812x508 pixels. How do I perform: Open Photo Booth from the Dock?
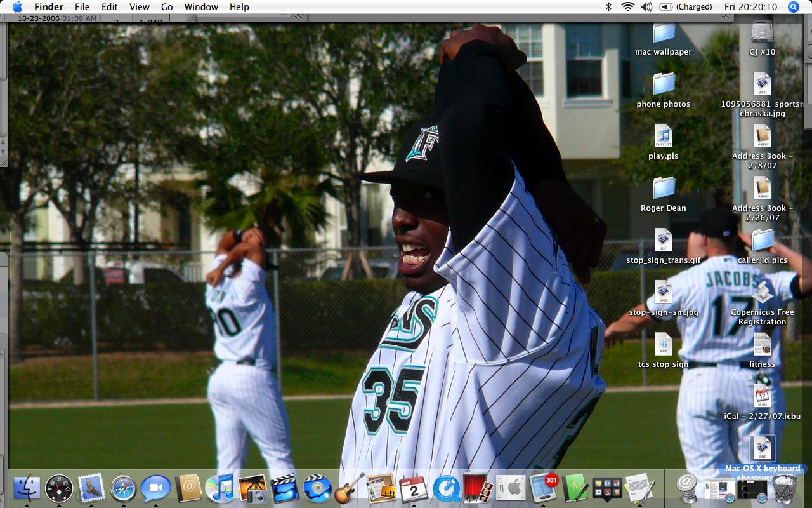[x=479, y=488]
